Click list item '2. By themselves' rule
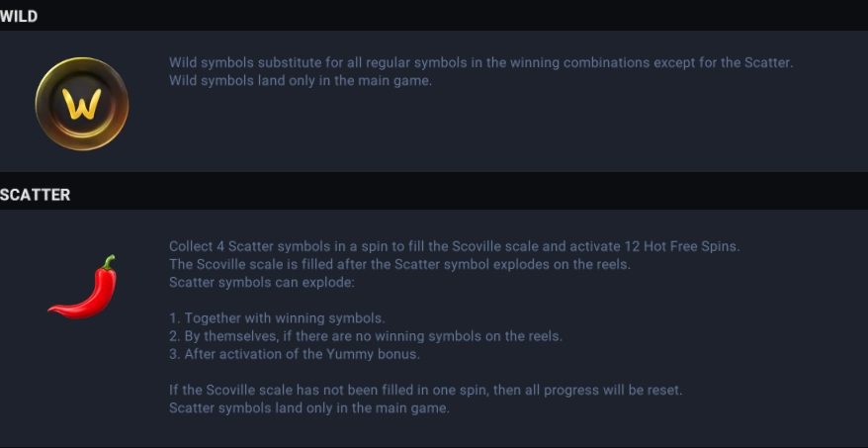The height and width of the screenshot is (448, 868). click(366, 336)
